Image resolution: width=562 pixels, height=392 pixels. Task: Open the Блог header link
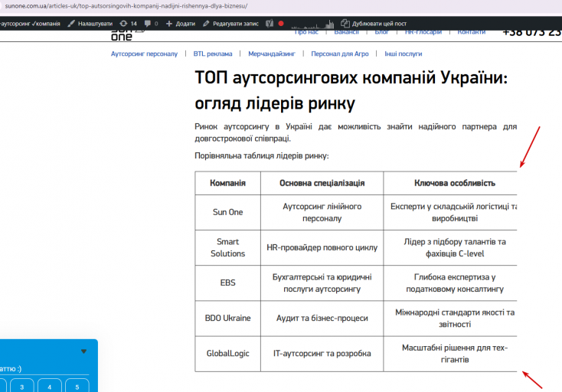pos(381,32)
